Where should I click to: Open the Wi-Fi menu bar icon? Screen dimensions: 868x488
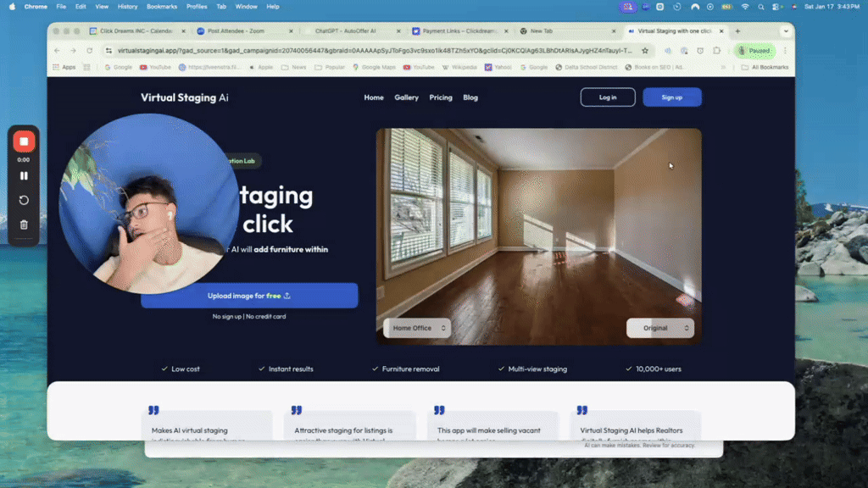click(x=746, y=6)
